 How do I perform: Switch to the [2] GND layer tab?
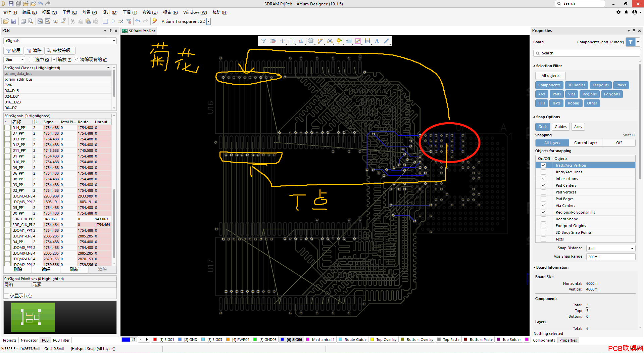click(188, 340)
